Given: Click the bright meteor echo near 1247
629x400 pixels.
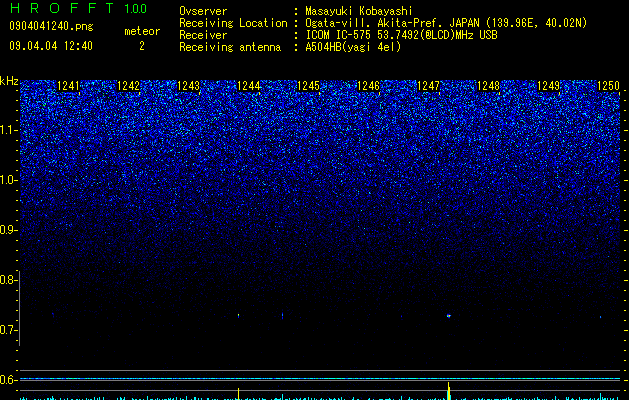Looking at the screenshot, I should (448, 316).
